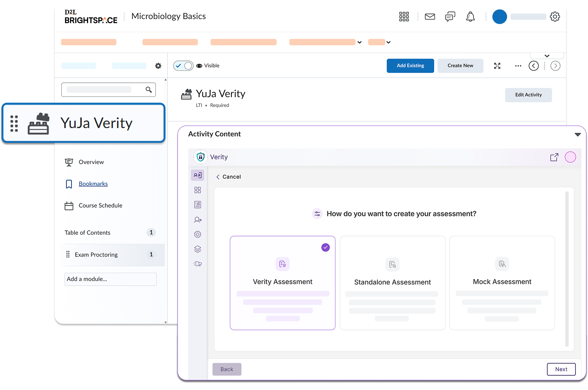The height and width of the screenshot is (390, 588).
Task: Open Overview in the sidebar
Action: (x=91, y=162)
